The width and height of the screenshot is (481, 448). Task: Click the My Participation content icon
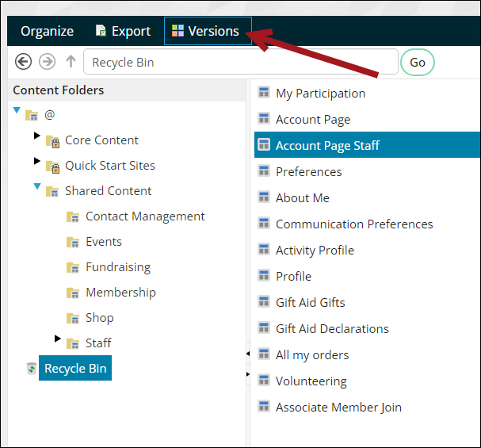(x=264, y=92)
